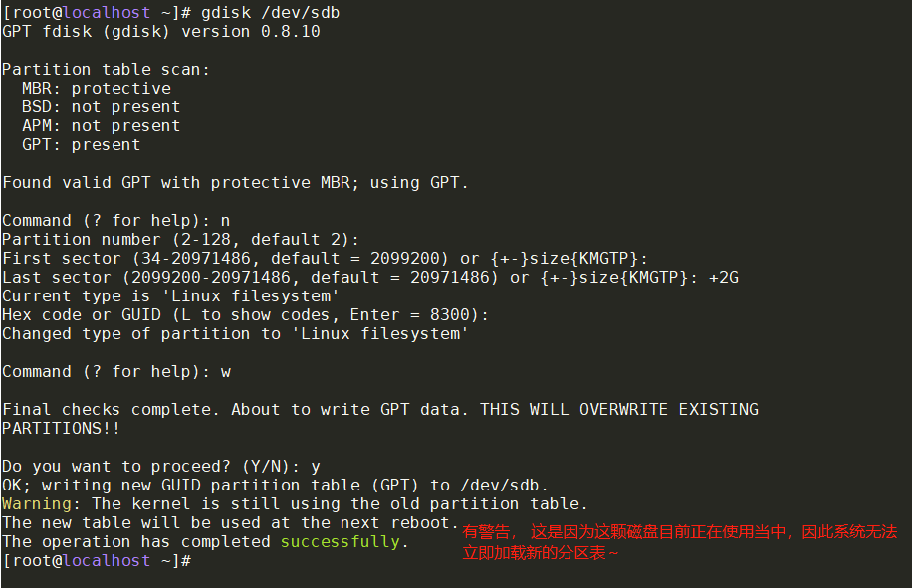Click the gdisk version 0.8.10 line
The height and width of the screenshot is (588, 912).
click(161, 32)
